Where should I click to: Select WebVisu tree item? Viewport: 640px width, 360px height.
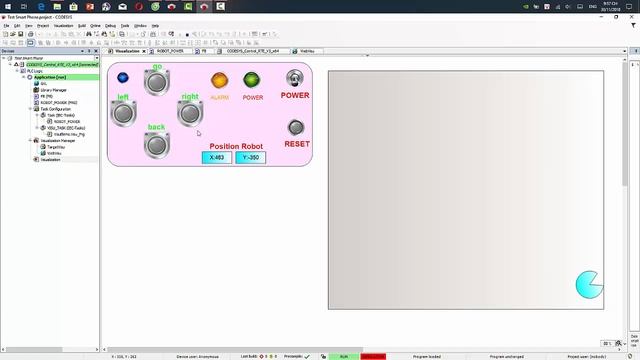pos(54,153)
